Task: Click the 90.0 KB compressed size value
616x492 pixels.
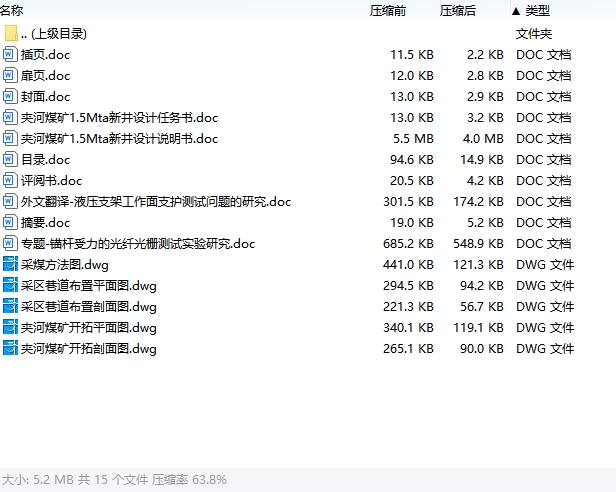Action: tap(482, 349)
